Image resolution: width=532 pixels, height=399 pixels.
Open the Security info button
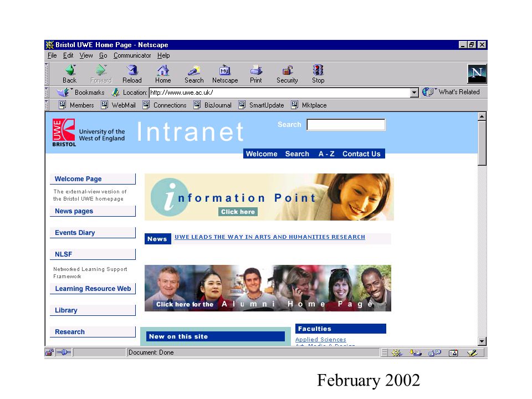287,74
